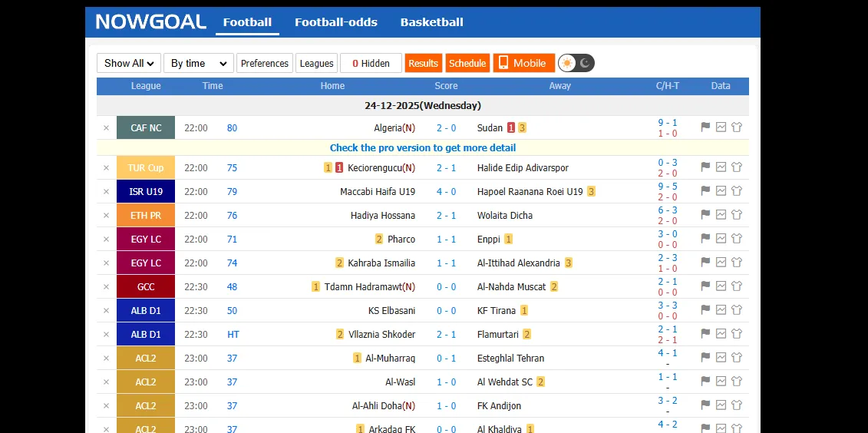Open chart icon for Vllaznia Shkoder match

click(x=721, y=334)
